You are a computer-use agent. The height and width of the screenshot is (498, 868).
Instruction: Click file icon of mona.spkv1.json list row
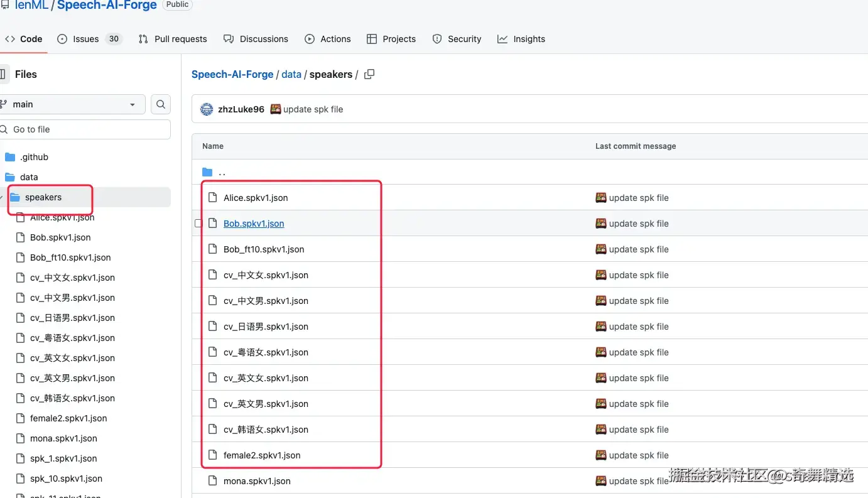point(212,481)
